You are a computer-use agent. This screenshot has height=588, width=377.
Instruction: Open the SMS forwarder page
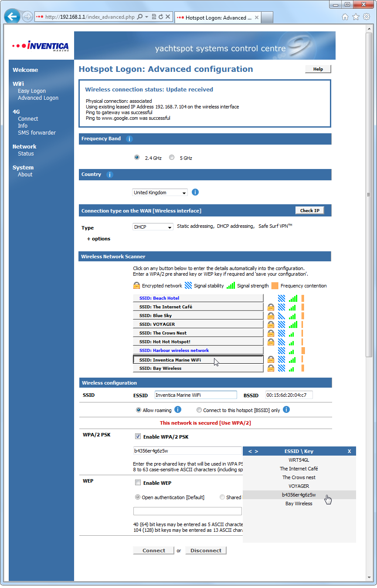coord(37,133)
